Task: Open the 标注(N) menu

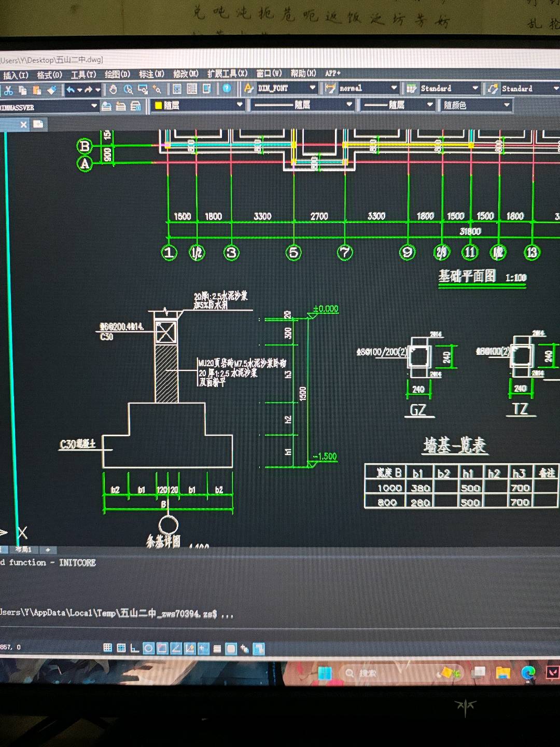Action: (151, 74)
